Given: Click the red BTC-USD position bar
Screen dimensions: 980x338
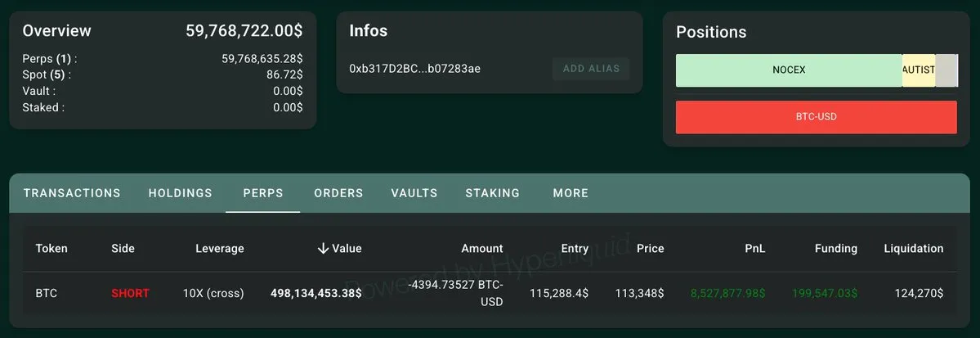Looking at the screenshot, I should tap(816, 117).
